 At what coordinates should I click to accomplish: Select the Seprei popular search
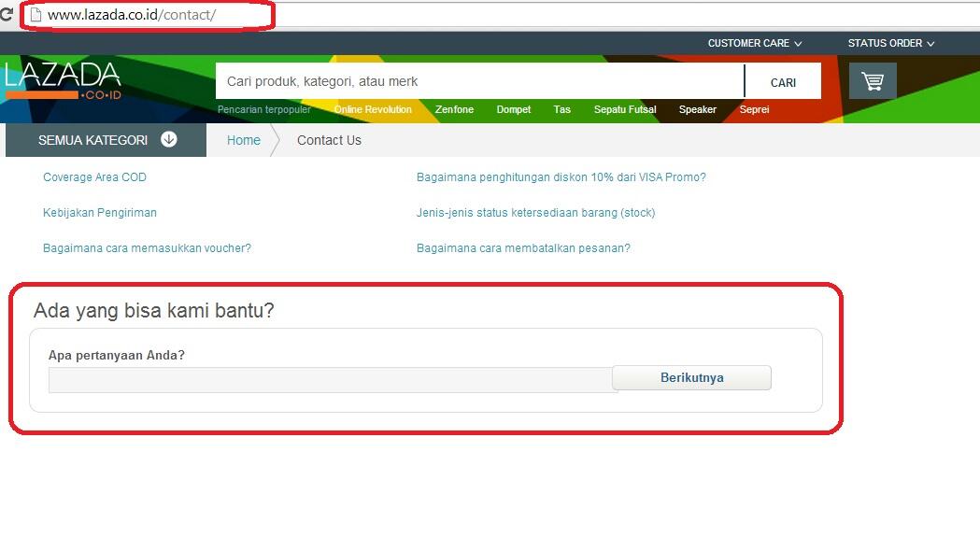tap(754, 109)
